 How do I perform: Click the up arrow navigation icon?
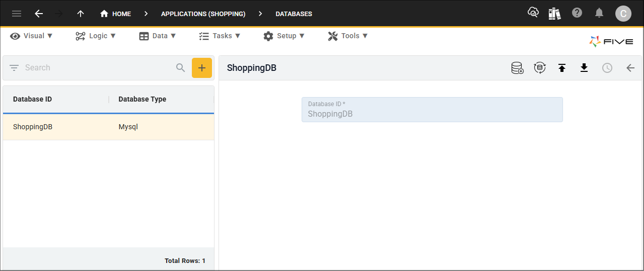(81, 14)
